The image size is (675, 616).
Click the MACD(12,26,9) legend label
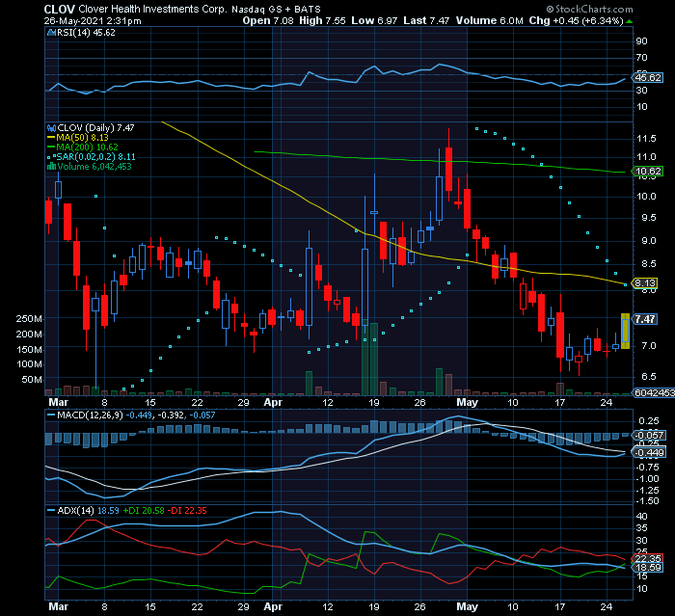pos(90,415)
